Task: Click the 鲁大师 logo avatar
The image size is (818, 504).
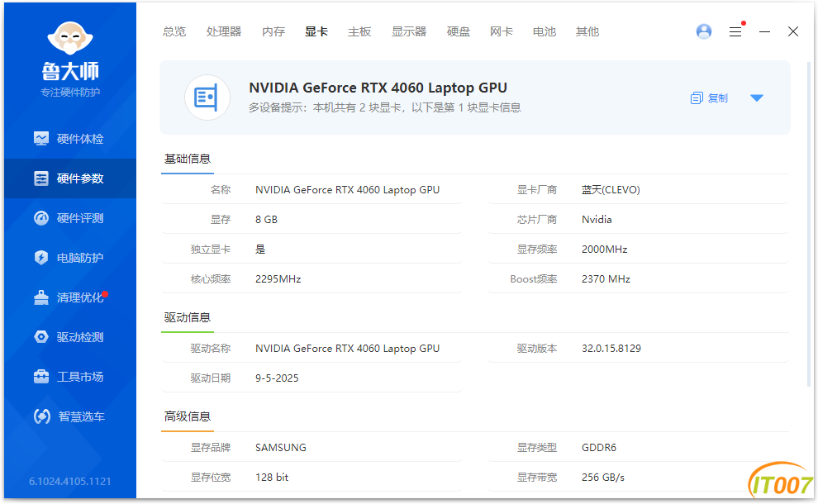Action: (70, 37)
